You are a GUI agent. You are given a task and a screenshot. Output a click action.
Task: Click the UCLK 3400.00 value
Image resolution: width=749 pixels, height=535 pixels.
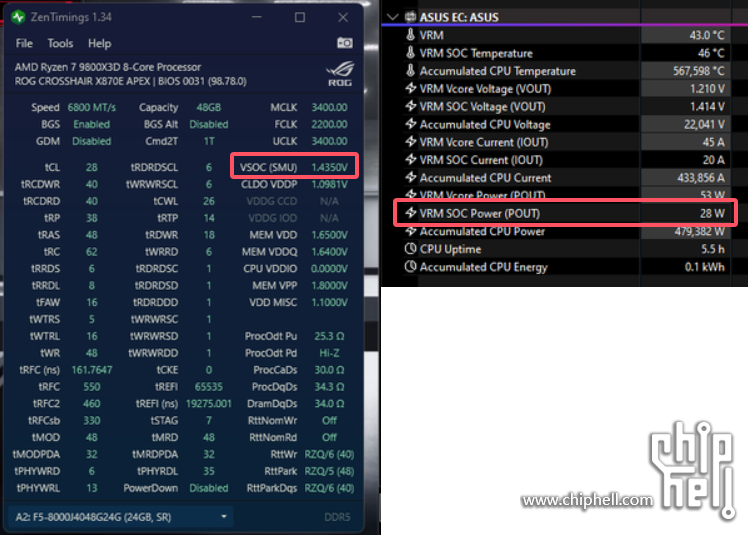pyautogui.click(x=329, y=141)
